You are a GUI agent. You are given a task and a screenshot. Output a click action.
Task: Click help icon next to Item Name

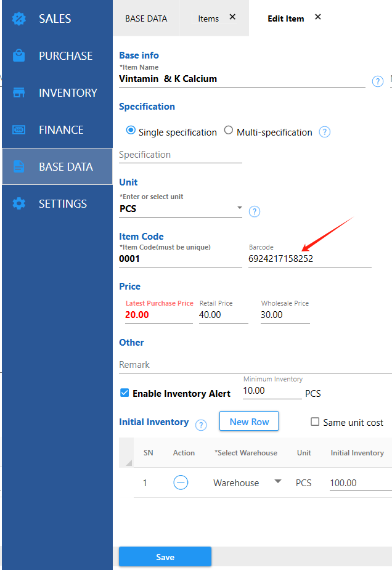point(378,81)
